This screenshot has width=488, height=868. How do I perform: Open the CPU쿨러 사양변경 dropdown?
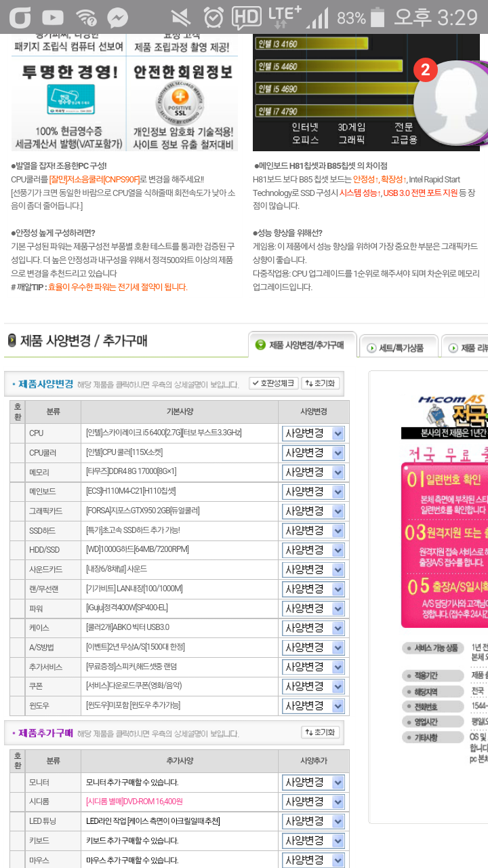(313, 452)
